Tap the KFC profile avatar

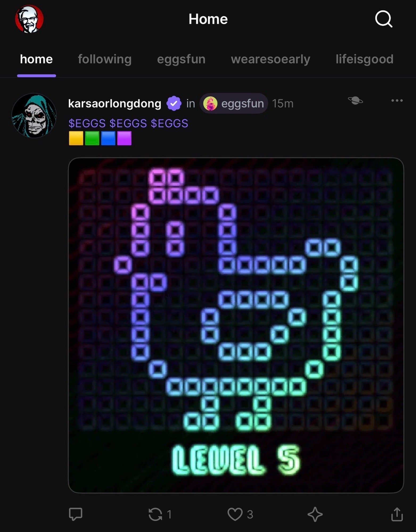[29, 19]
